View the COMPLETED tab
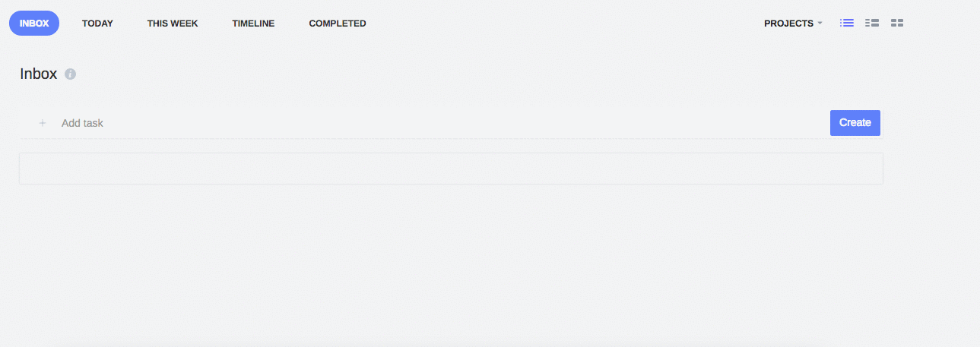 tap(338, 24)
